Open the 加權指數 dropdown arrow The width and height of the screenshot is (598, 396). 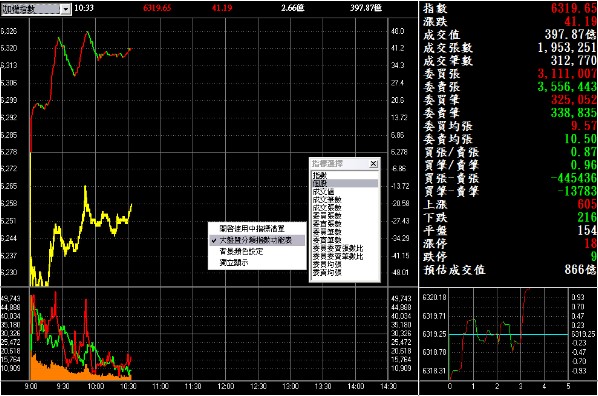66,9
